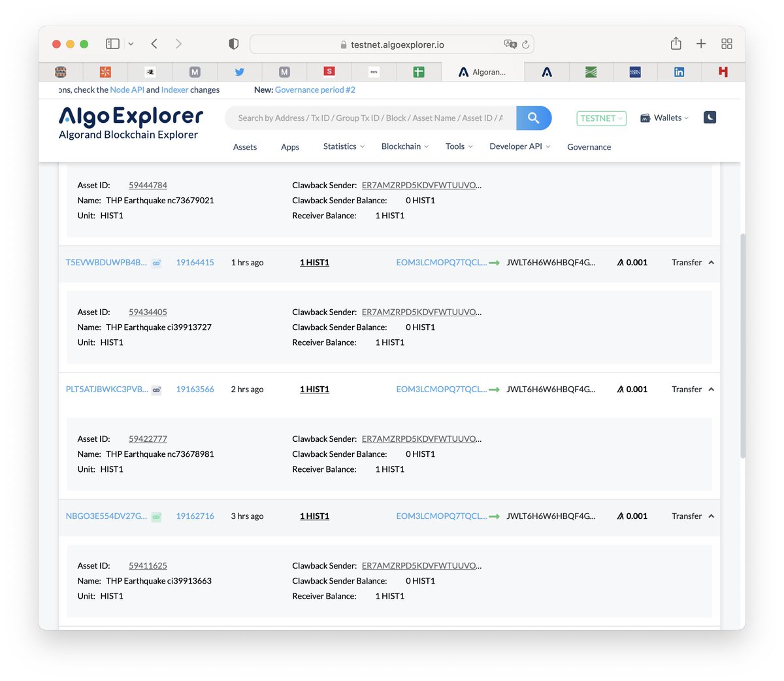Switch to the red S favicon tab
Image resolution: width=784 pixels, height=681 pixels.
[x=329, y=71]
